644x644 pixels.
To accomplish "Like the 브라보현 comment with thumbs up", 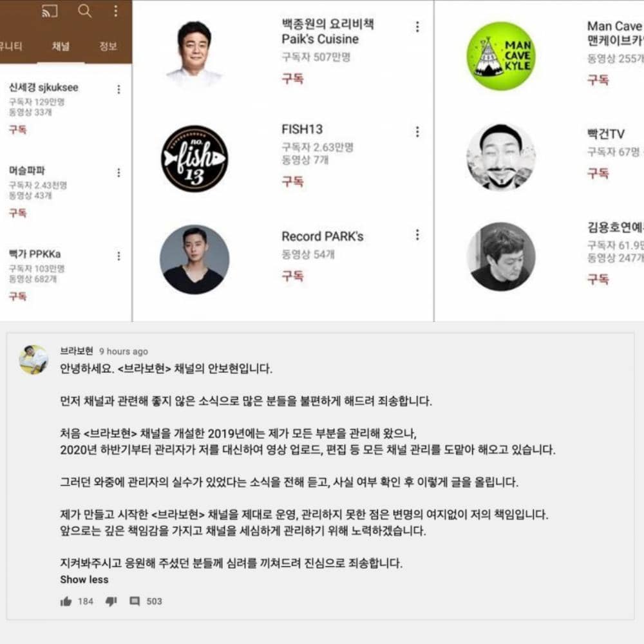I will point(66,601).
